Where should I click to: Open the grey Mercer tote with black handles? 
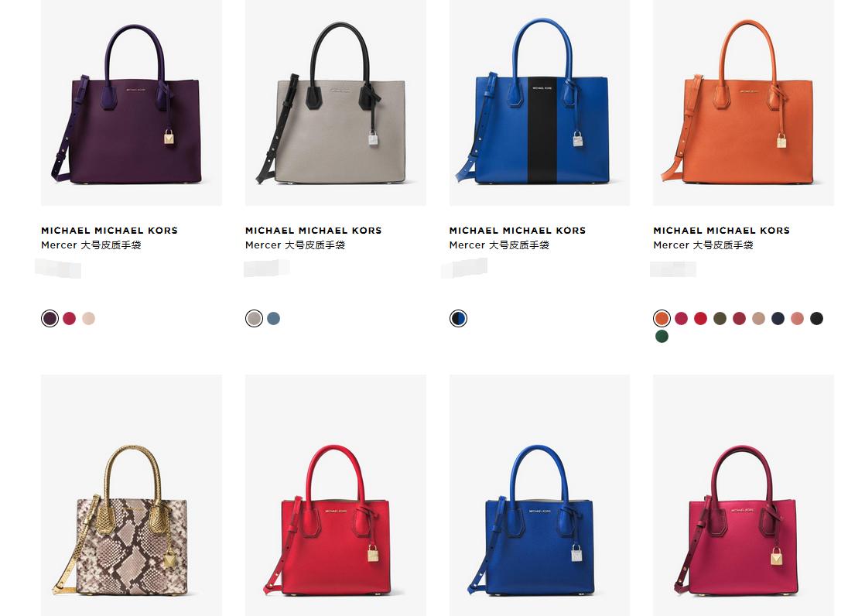click(x=335, y=103)
